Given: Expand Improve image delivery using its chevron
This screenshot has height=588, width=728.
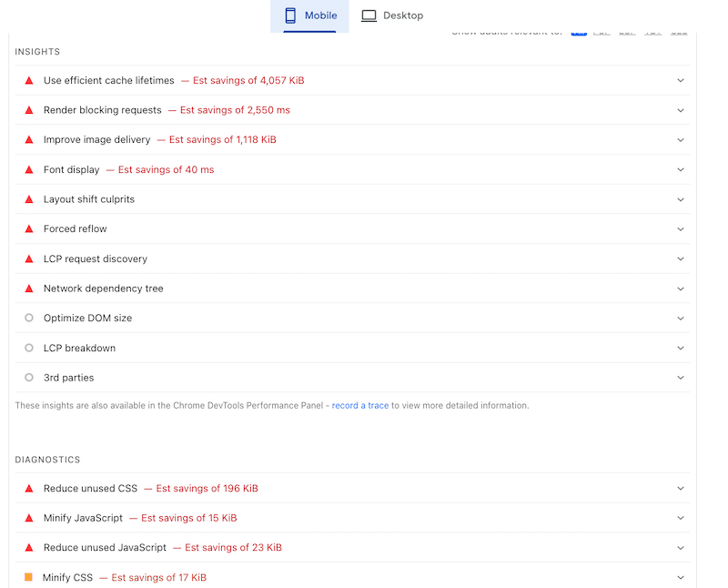Looking at the screenshot, I should point(680,140).
